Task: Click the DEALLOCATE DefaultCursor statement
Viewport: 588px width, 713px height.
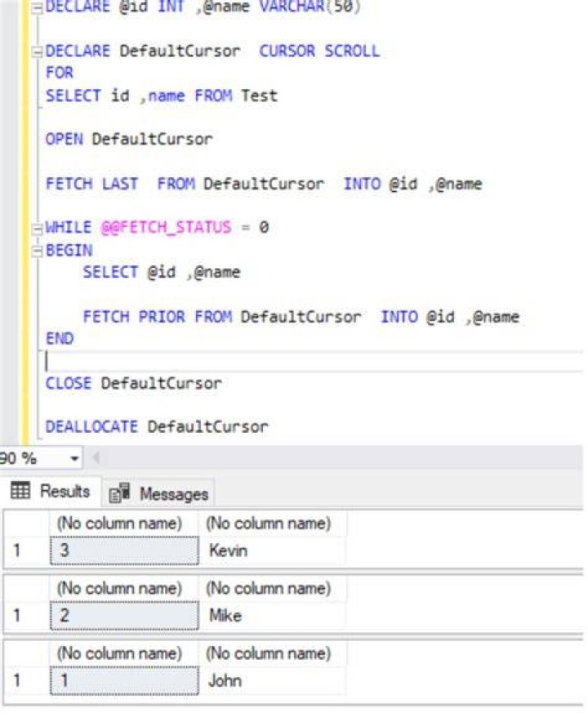Action: tap(157, 426)
